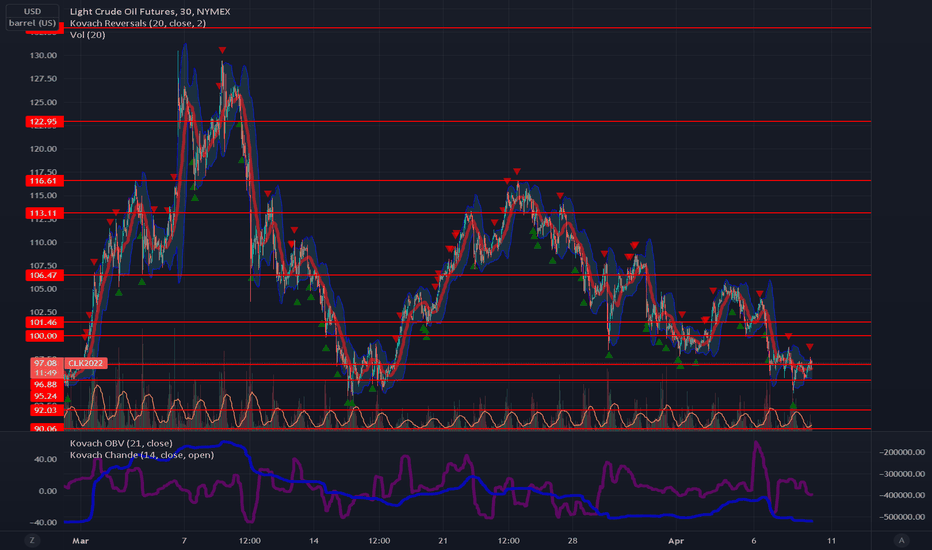The image size is (932, 550).
Task: Click the 90.06 red price label
Action: pyautogui.click(x=46, y=428)
